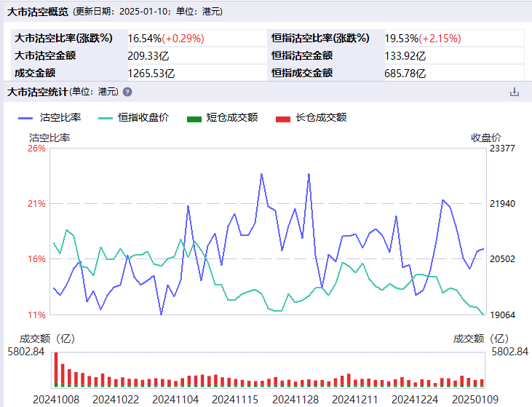Select the 133.92亿 恒指沽空金额 cell
Viewport: 532px width, 407px height.
(405, 55)
